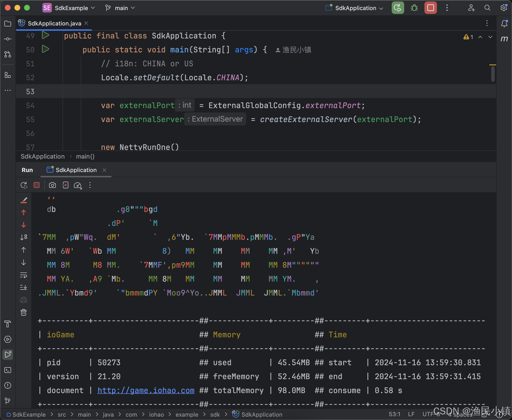
Task: Toggle soft-wrap in the run console
Action: click(x=24, y=275)
